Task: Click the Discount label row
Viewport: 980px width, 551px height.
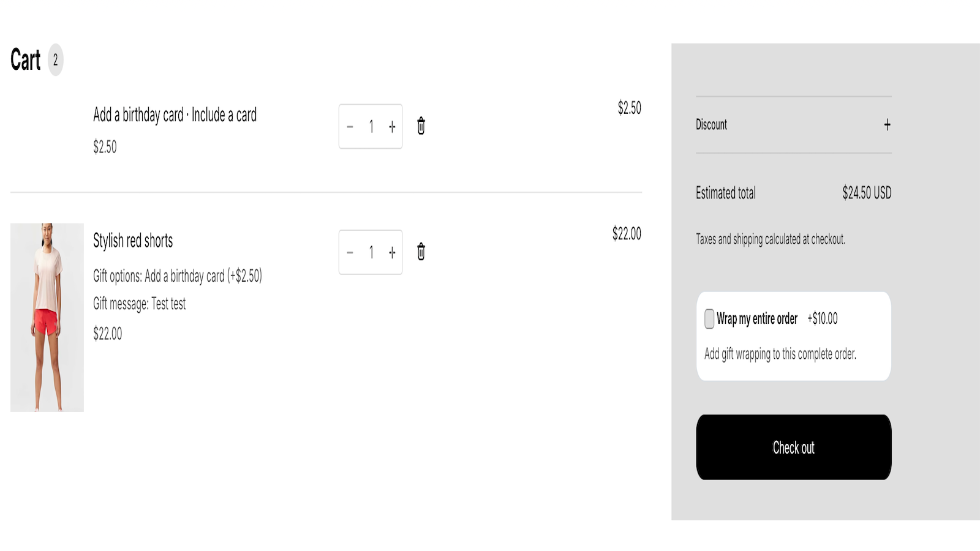Action: pos(793,125)
